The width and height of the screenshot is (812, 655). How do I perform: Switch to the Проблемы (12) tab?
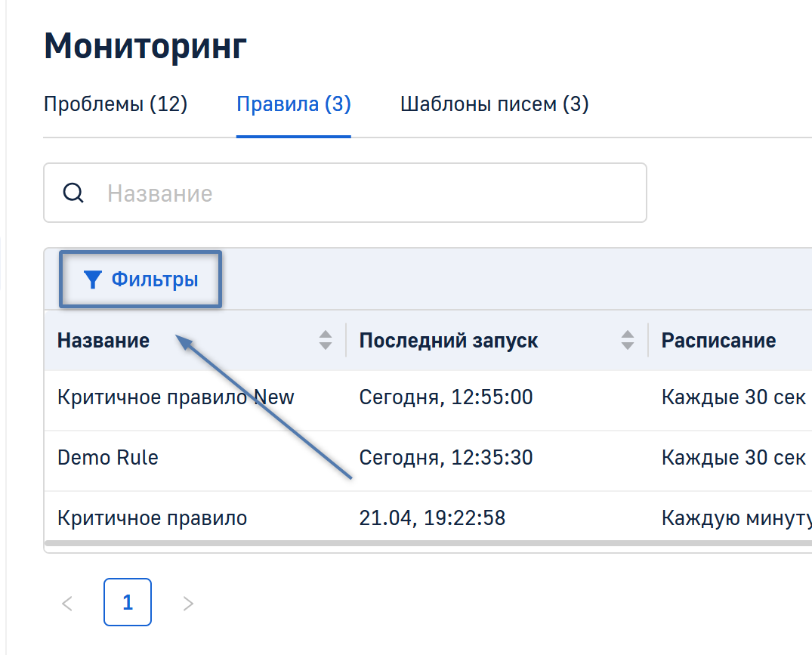click(116, 104)
